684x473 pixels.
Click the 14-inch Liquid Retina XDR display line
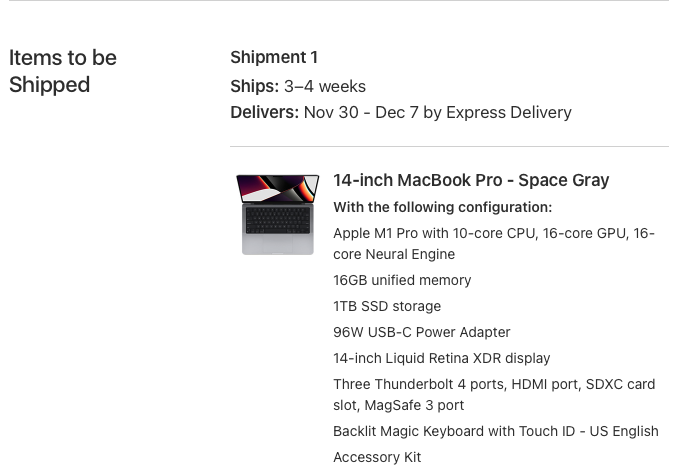click(x=442, y=358)
